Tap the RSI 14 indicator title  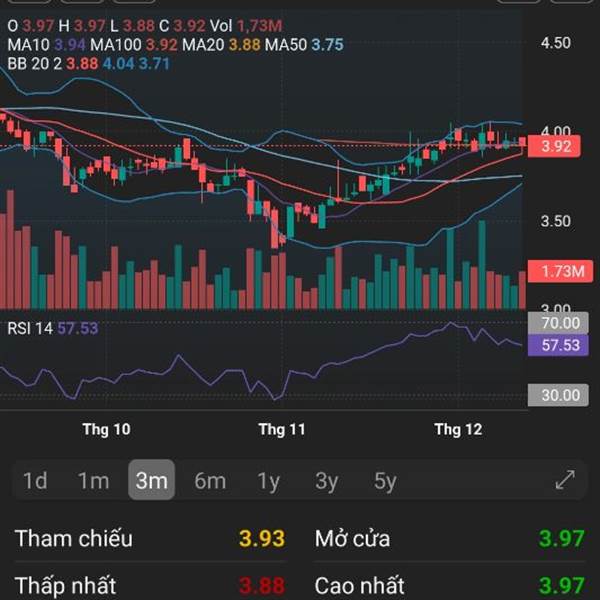[x=53, y=328]
